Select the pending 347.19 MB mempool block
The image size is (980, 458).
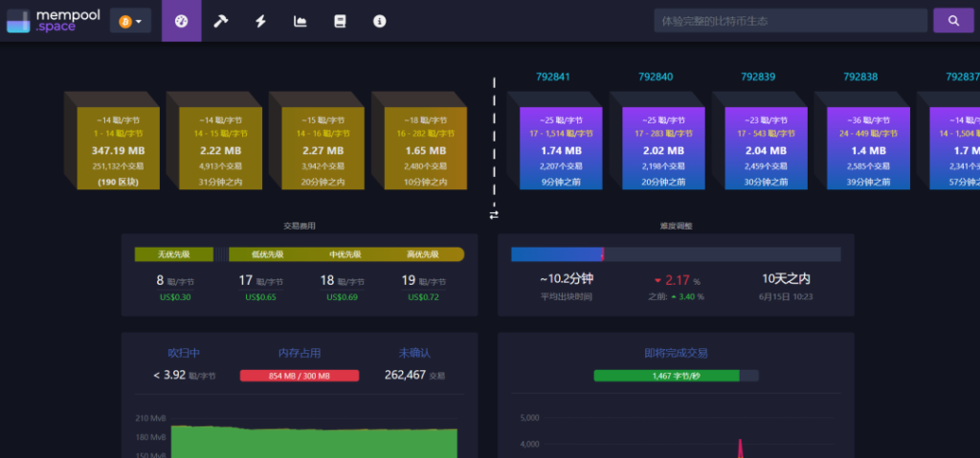119,148
